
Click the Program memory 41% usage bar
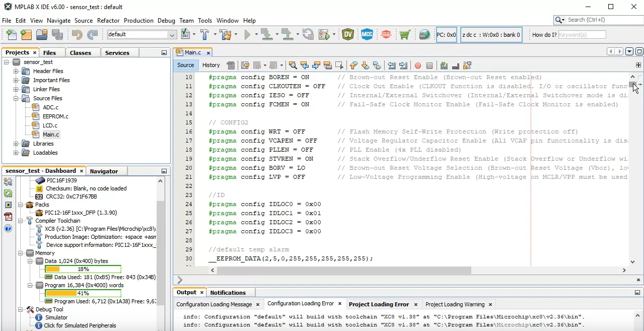[x=83, y=293]
